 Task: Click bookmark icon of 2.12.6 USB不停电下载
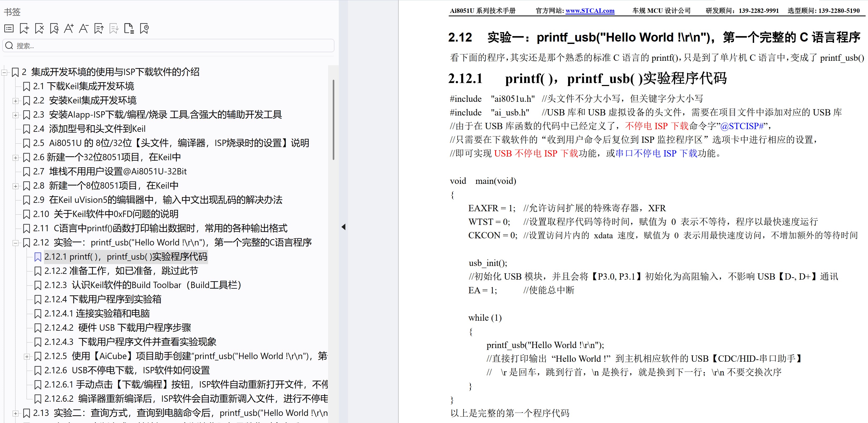pyautogui.click(x=38, y=371)
